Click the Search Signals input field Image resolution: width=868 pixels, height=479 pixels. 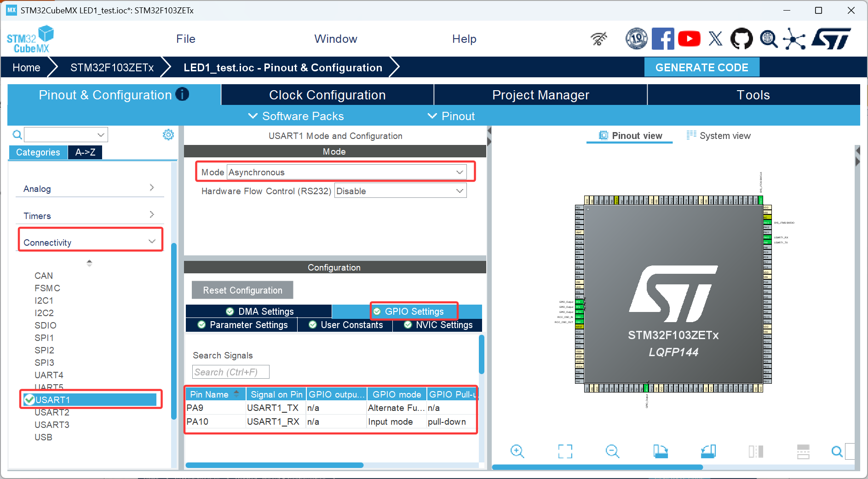(x=230, y=372)
